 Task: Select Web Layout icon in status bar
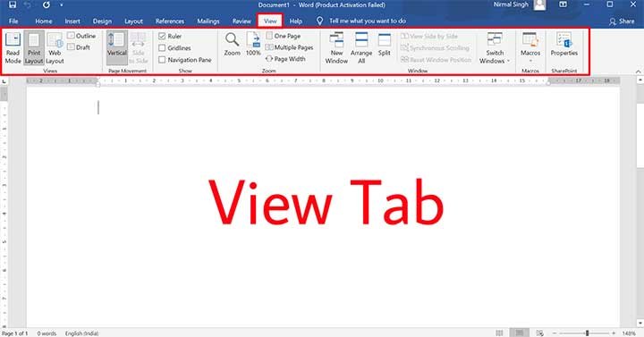[540, 333]
